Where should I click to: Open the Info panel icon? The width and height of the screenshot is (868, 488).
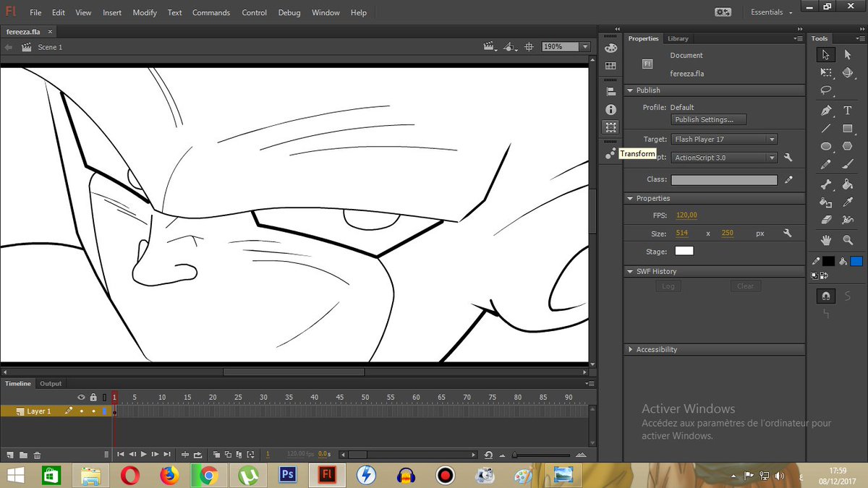pos(611,109)
